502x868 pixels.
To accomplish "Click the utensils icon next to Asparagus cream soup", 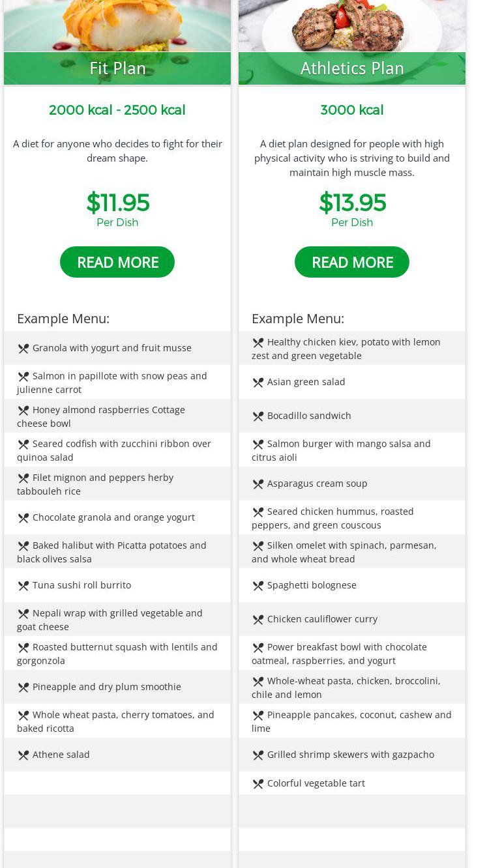I will (258, 484).
